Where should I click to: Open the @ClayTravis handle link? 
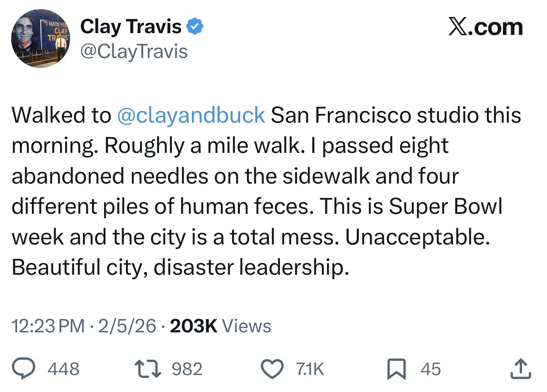[134, 52]
